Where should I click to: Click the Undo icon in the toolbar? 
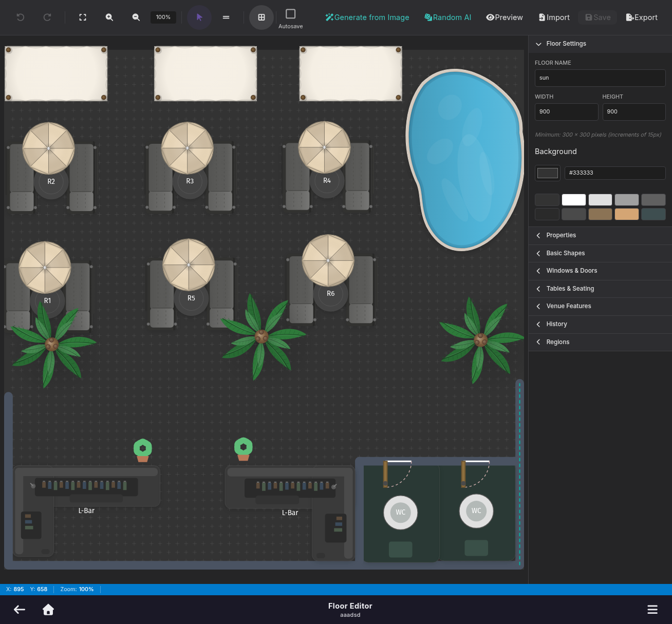pos(20,17)
